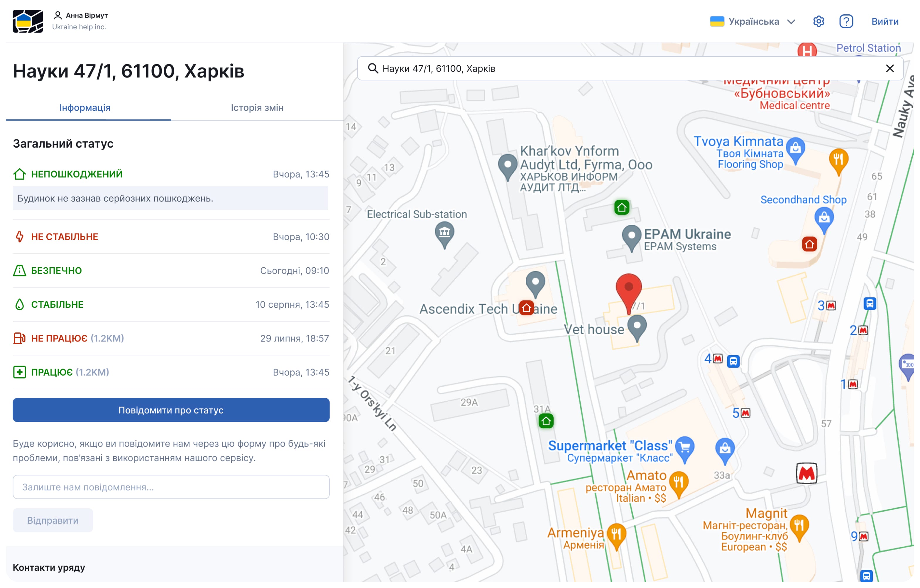This screenshot has height=588, width=920.
Task: Click green house marker near 31A
Action: pyautogui.click(x=546, y=421)
